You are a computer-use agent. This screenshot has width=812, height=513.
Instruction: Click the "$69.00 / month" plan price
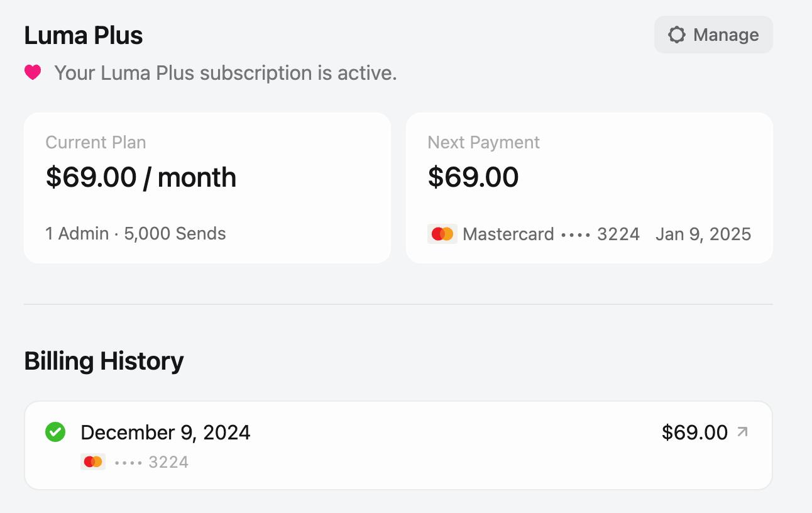coord(141,178)
